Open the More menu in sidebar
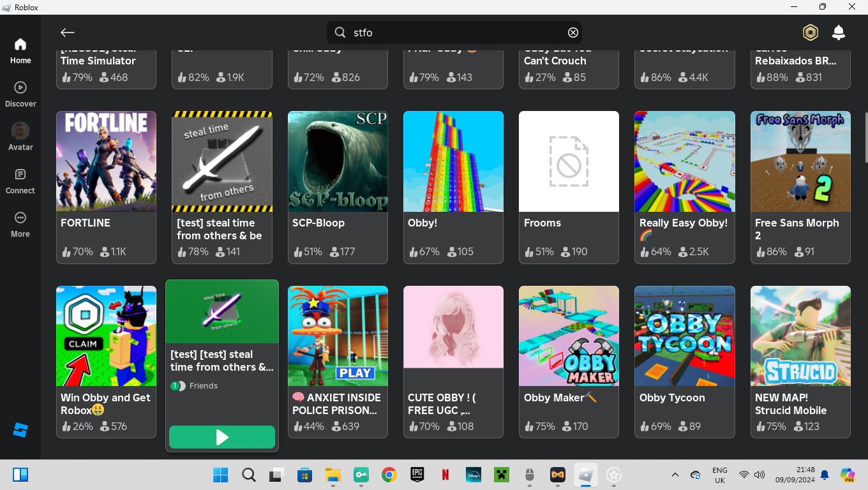868x490 pixels. tap(20, 225)
